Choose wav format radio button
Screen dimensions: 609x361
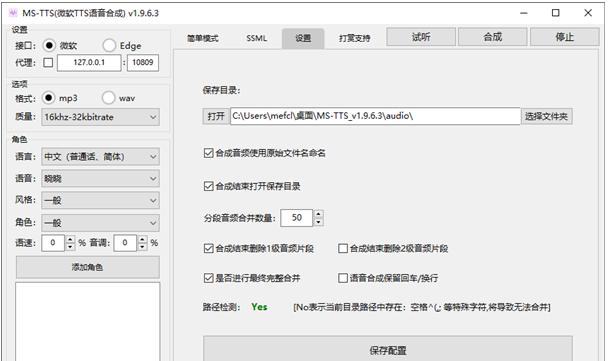[108, 98]
